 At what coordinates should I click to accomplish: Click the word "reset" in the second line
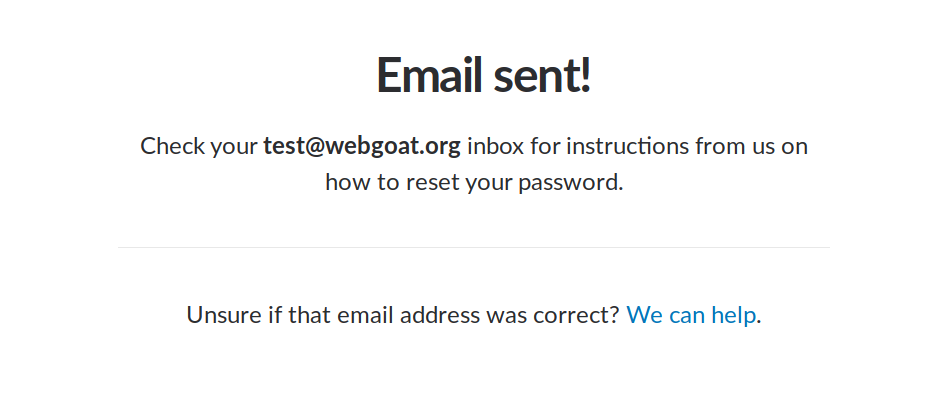pyautogui.click(x=432, y=182)
